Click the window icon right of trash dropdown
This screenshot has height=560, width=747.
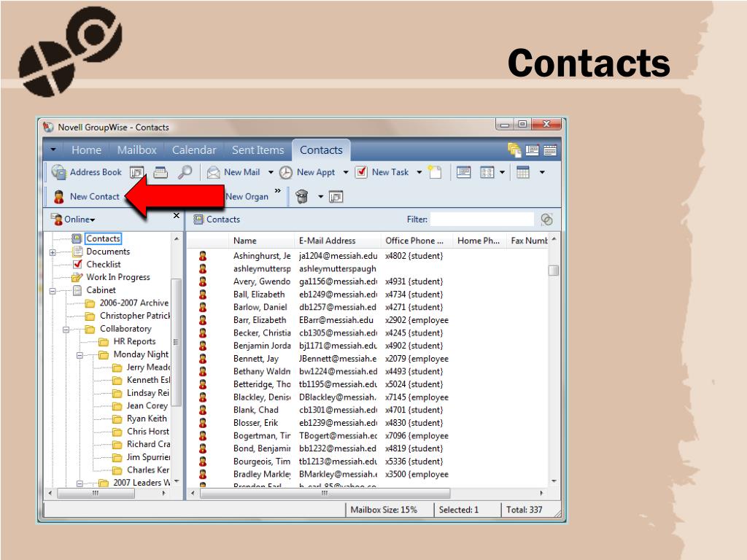pos(336,197)
